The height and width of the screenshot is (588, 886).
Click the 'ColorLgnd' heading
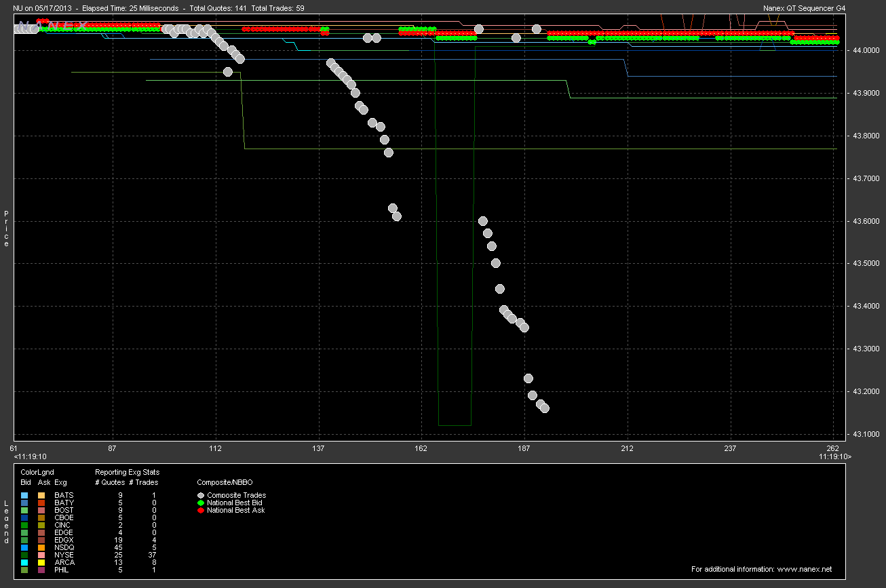(37, 472)
